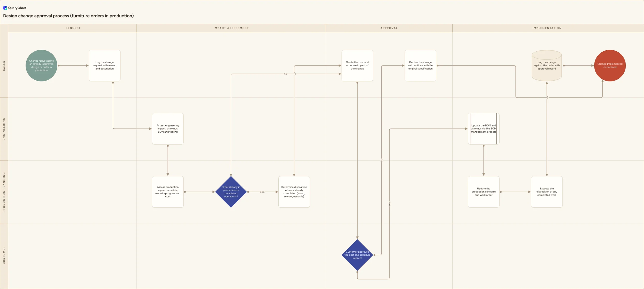
Task: Select 'Determine disposition of work' node
Action: (x=294, y=192)
